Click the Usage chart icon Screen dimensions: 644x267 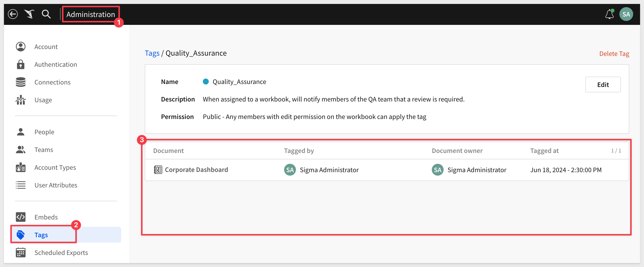click(20, 100)
